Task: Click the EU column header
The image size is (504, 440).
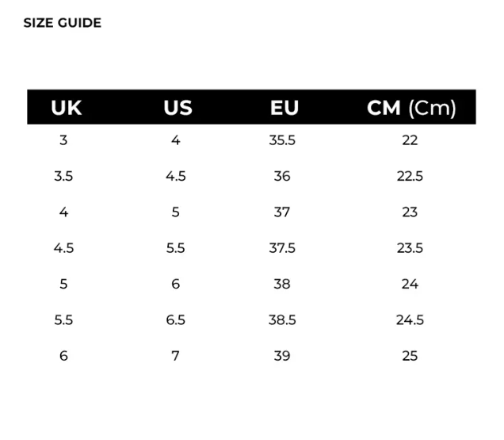Action: pos(284,108)
